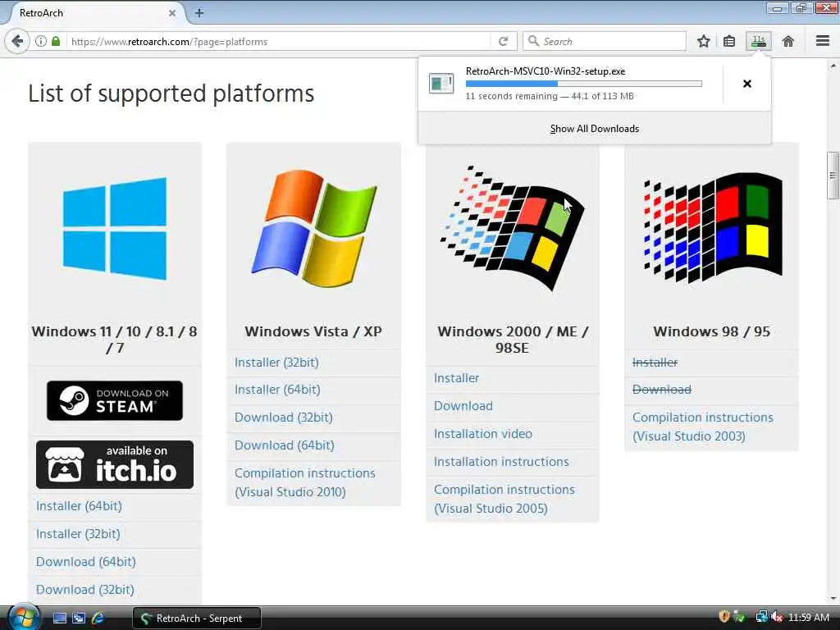Click Download (64bit) under Windows 11/10
This screenshot has width=840, height=630.
85,562
